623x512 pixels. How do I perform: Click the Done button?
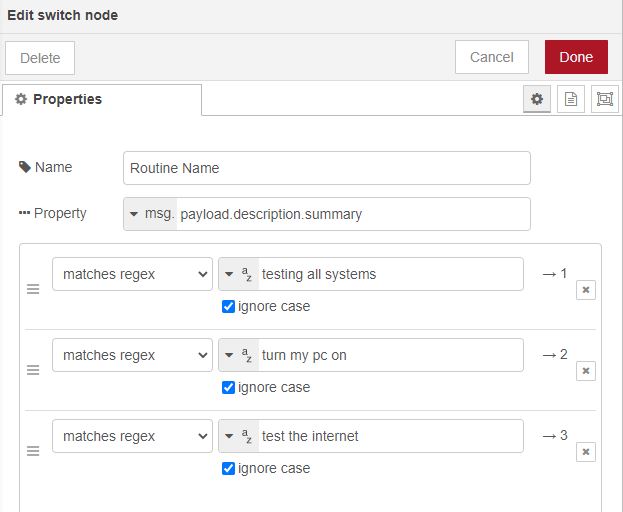(x=576, y=57)
